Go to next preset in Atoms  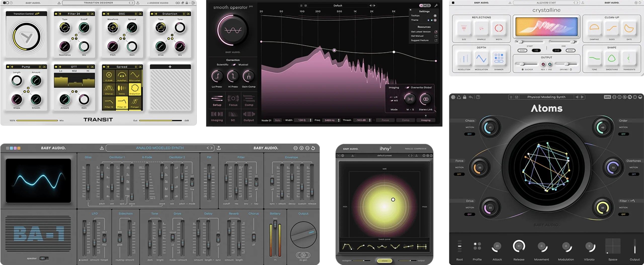[582, 97]
